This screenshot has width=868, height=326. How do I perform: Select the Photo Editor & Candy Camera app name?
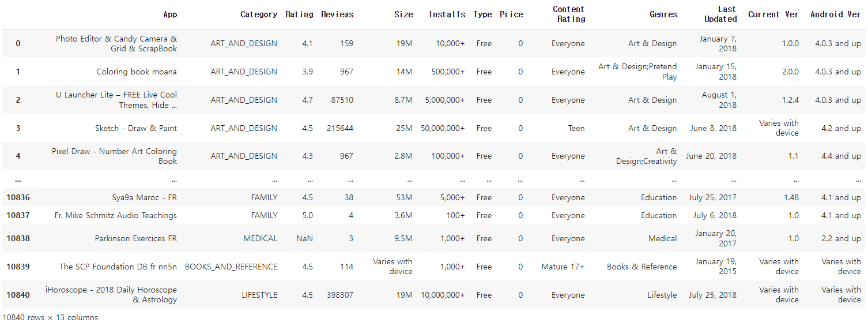click(x=116, y=43)
